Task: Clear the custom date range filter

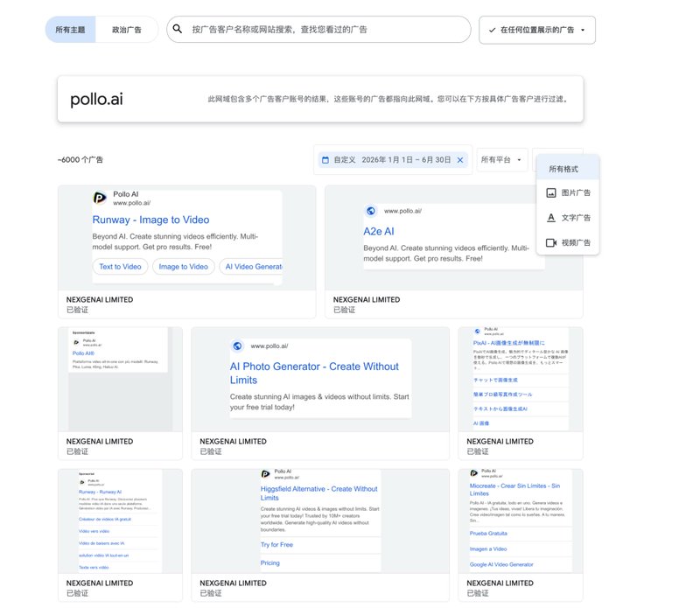Action: pos(460,160)
